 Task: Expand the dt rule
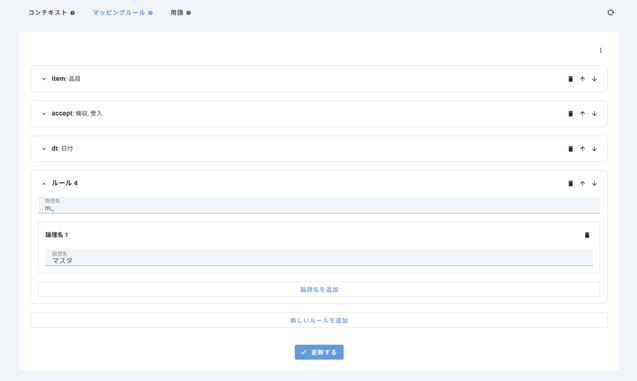point(44,149)
